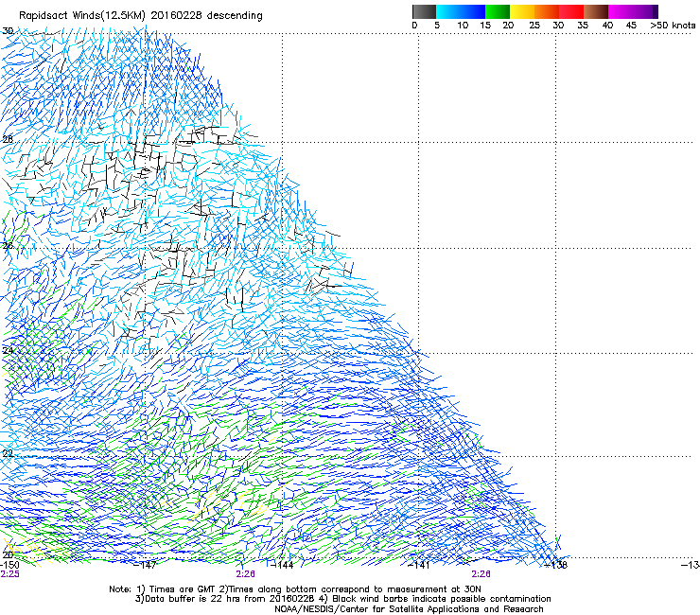Viewport: 700px width, 615px height.
Task: Click the '35' legend scale number
Action: [x=582, y=26]
